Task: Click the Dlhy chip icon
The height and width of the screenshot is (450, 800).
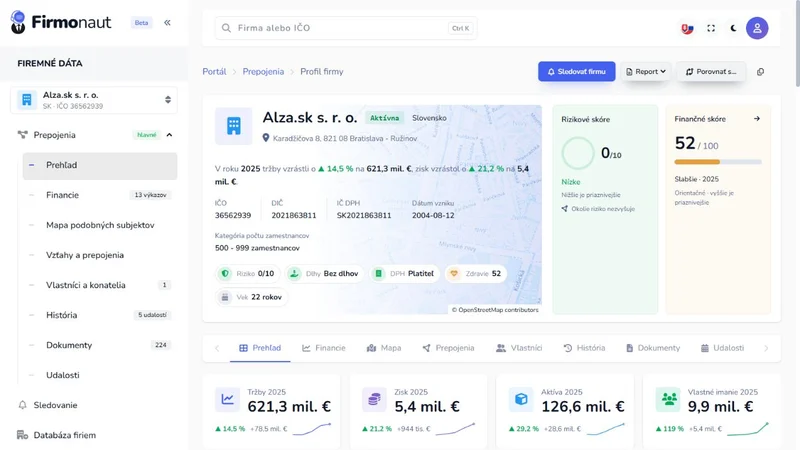Action: pos(294,273)
